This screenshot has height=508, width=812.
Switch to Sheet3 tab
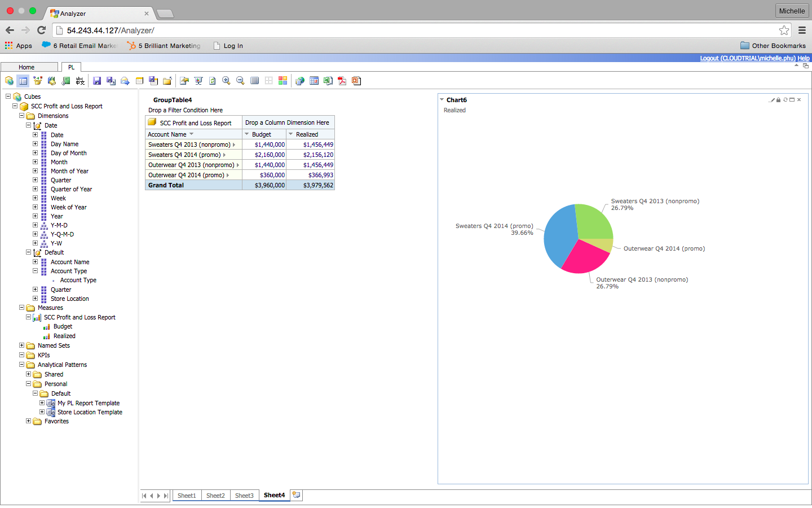pos(244,496)
